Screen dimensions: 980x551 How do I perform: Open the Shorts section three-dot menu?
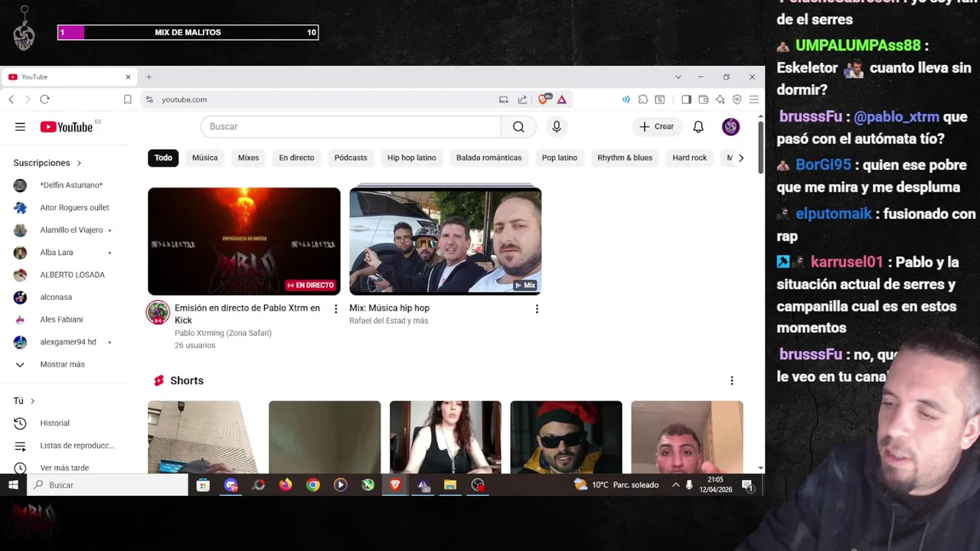(732, 380)
